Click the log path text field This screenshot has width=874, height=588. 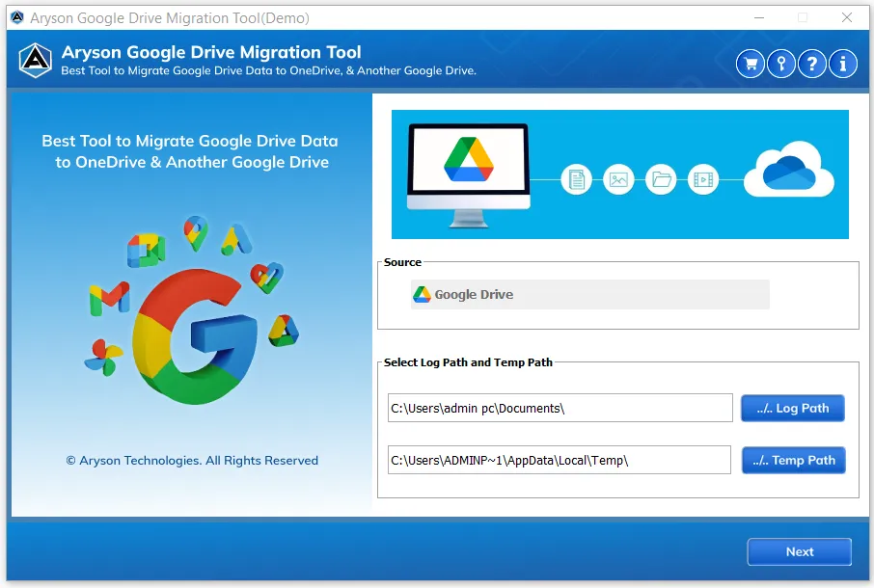[560, 408]
